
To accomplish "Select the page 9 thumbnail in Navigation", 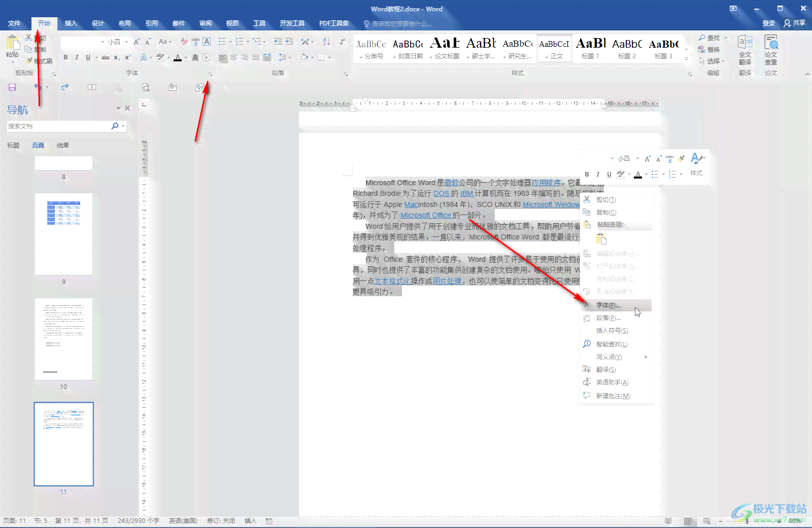I will 64,234.
